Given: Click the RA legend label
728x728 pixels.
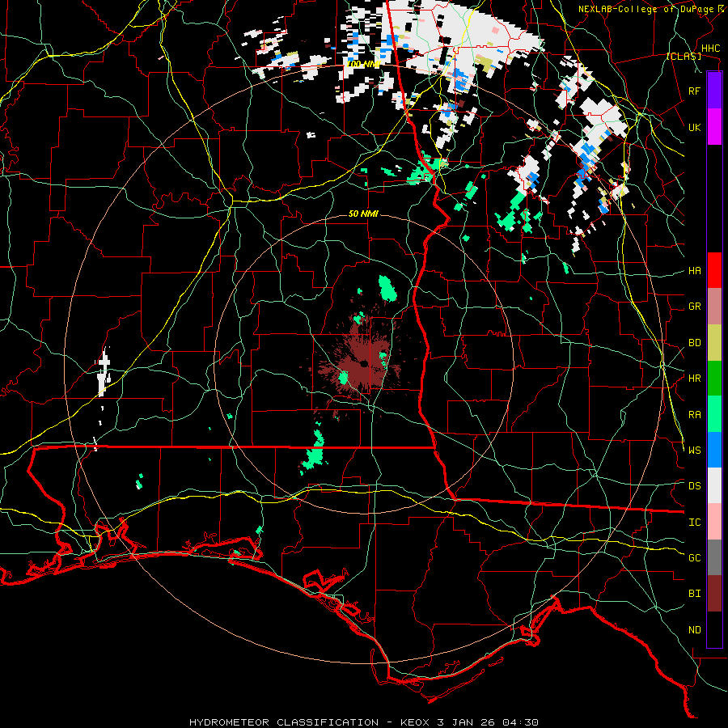Looking at the screenshot, I should click(x=694, y=415).
